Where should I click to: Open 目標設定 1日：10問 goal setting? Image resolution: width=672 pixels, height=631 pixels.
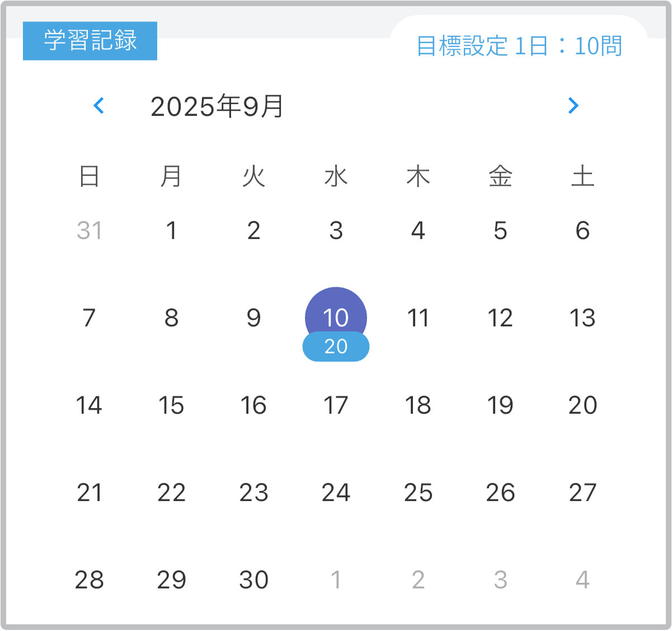tap(519, 46)
